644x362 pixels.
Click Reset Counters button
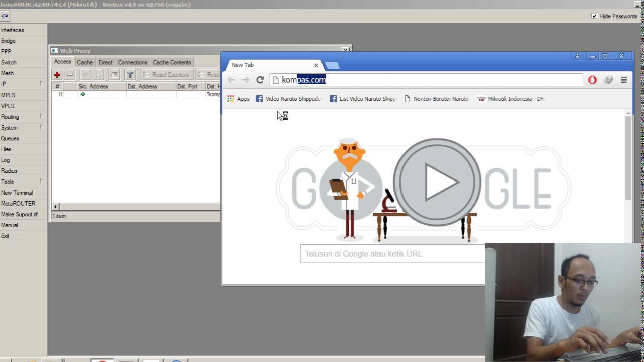(x=167, y=75)
